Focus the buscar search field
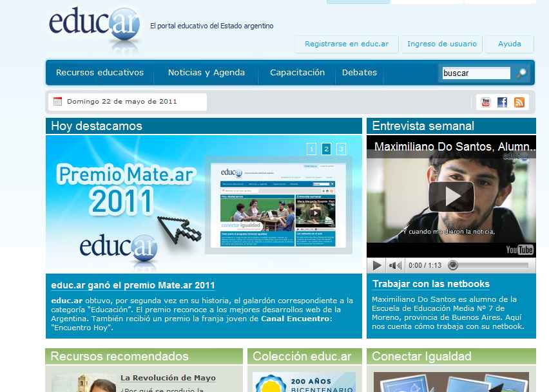Image resolution: width=549 pixels, height=392 pixels. 476,73
